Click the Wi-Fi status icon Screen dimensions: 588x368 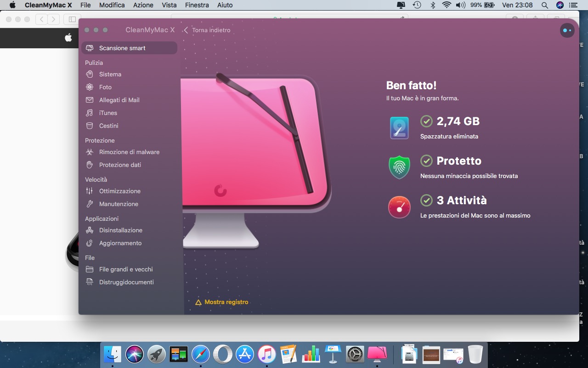click(447, 5)
